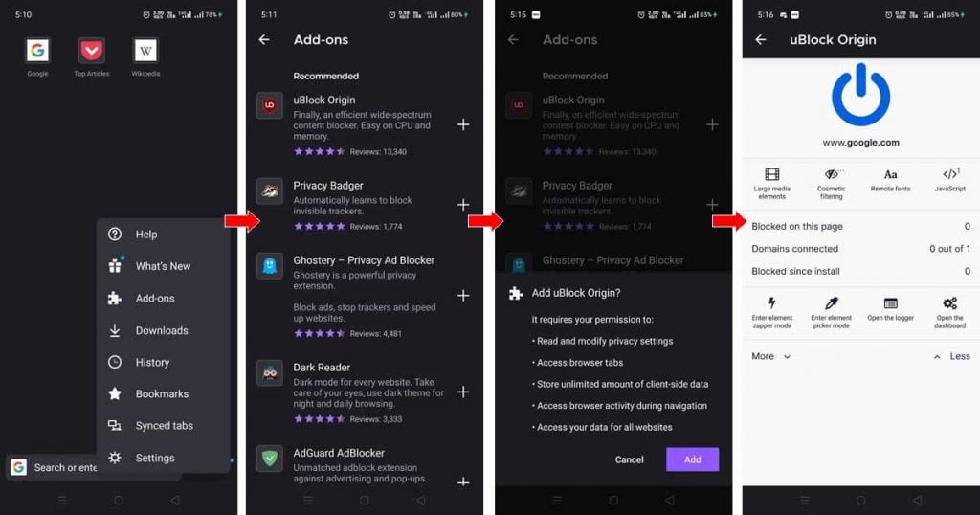The width and height of the screenshot is (980, 515).
Task: Select Downloads in the browser menu
Action: (164, 330)
